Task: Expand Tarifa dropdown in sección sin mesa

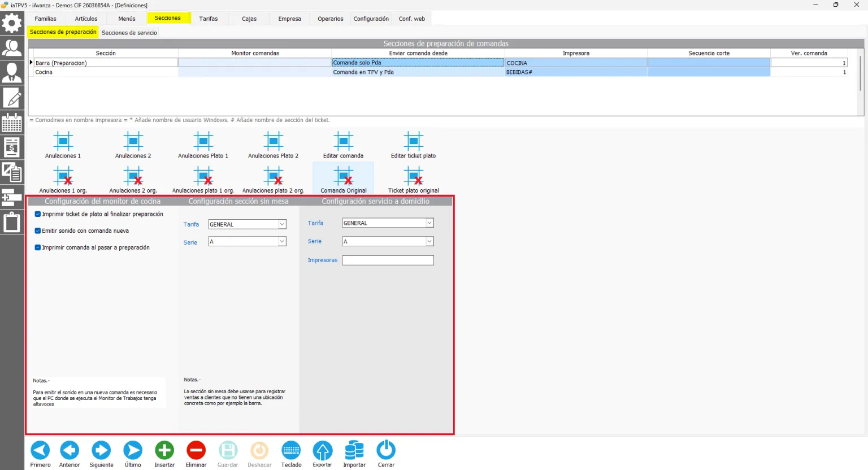Action: (x=282, y=224)
